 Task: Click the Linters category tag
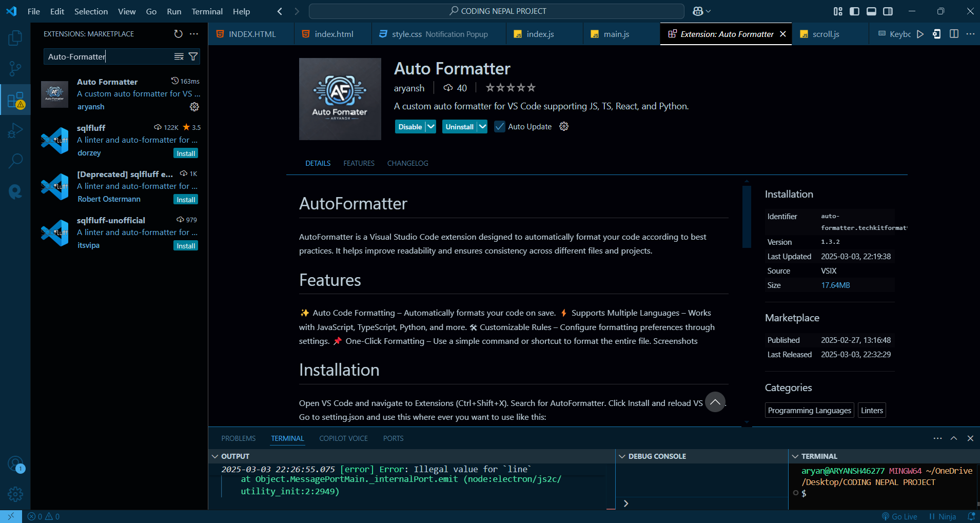(872, 410)
